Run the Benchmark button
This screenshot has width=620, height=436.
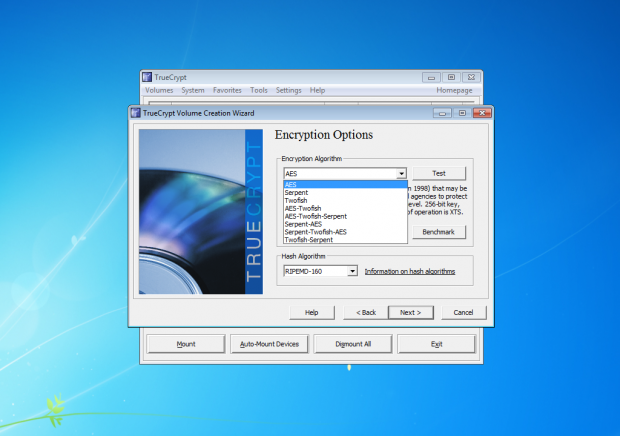point(439,232)
